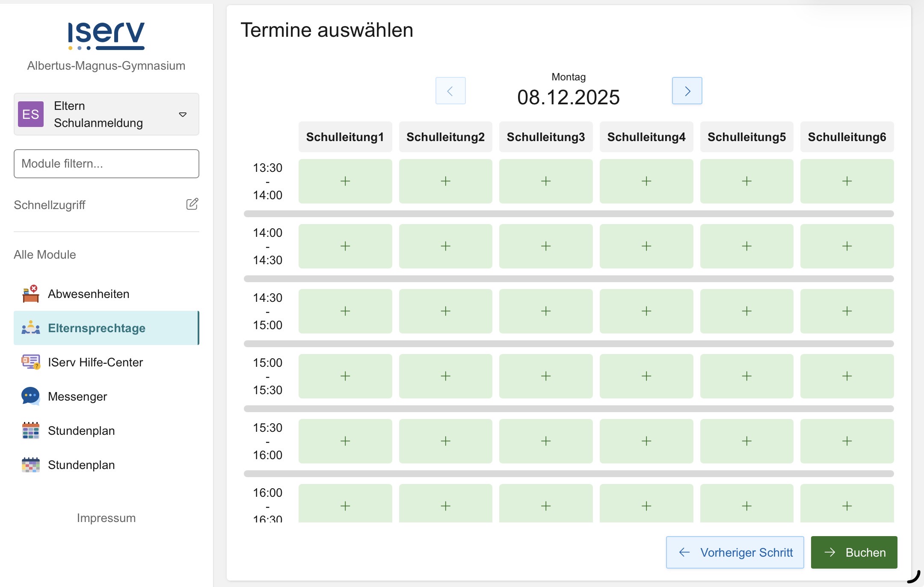Viewport: 924px width, 587px height.
Task: Select the 14:30 slot for Schulleitung3
Action: point(545,311)
